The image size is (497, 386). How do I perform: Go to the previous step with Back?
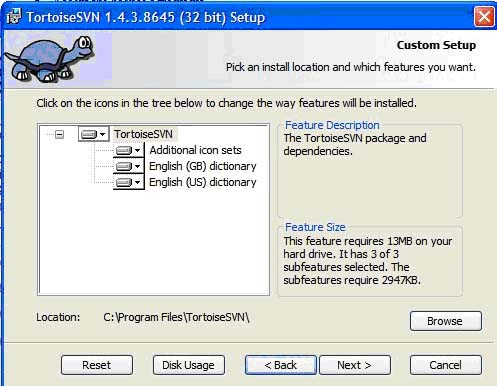coord(281,365)
